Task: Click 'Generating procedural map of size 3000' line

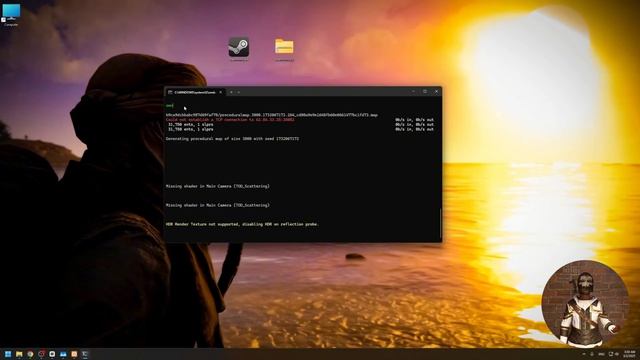Action: click(232, 139)
